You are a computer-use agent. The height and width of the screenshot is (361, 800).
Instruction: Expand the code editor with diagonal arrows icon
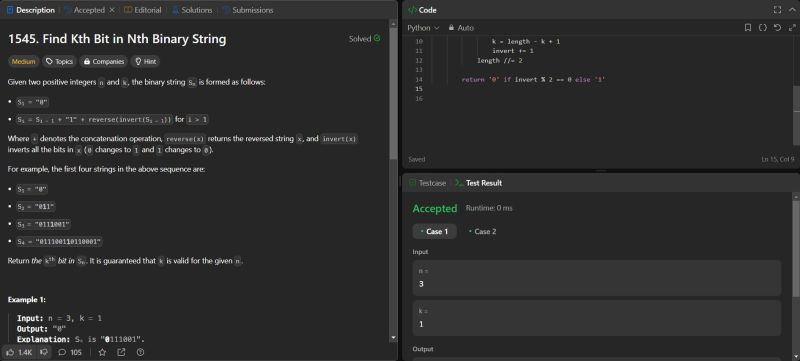coord(792,28)
